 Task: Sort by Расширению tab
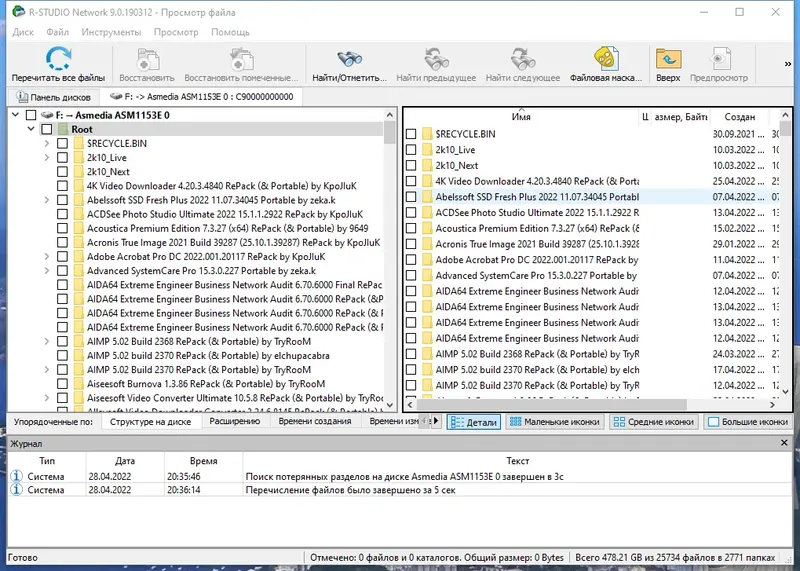[x=235, y=421]
